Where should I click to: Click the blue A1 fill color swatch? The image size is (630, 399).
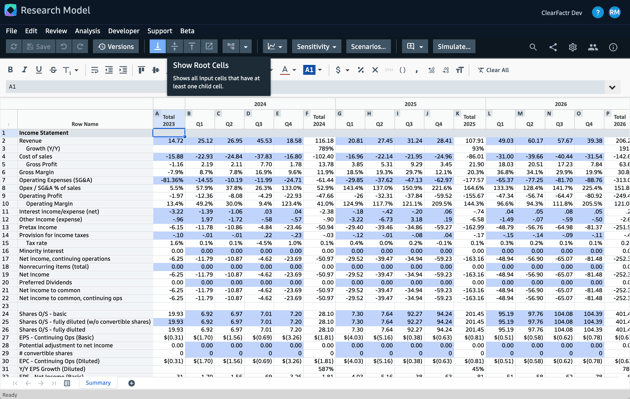309,70
